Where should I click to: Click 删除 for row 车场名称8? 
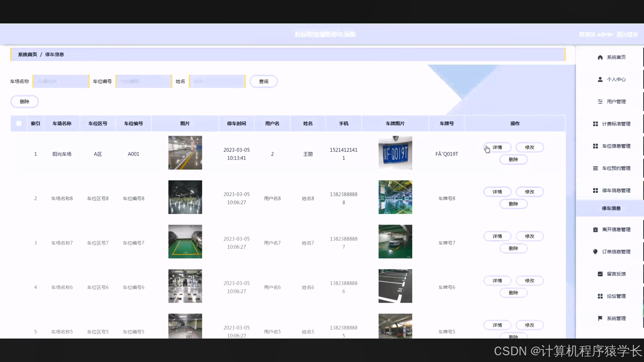click(514, 204)
